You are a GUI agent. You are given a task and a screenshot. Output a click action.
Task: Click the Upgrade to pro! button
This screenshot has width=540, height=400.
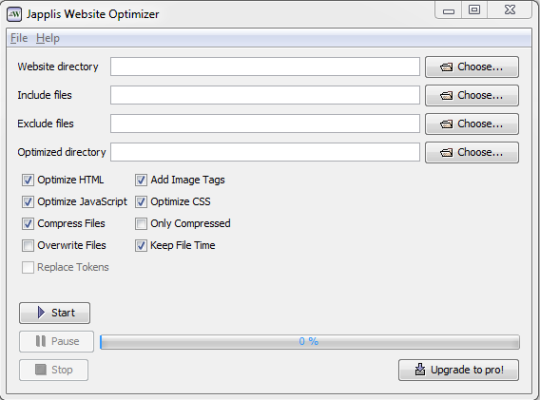(x=458, y=370)
